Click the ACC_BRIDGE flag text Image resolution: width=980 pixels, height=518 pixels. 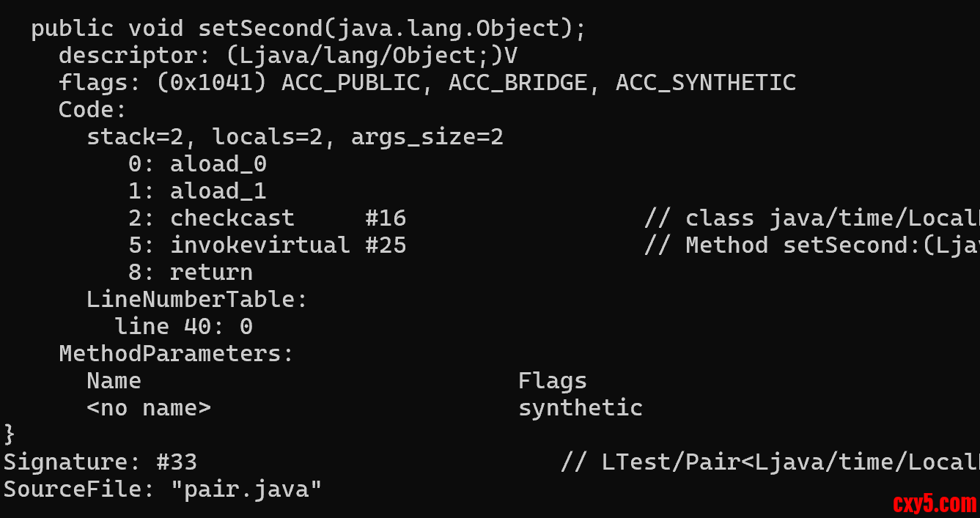click(517, 83)
